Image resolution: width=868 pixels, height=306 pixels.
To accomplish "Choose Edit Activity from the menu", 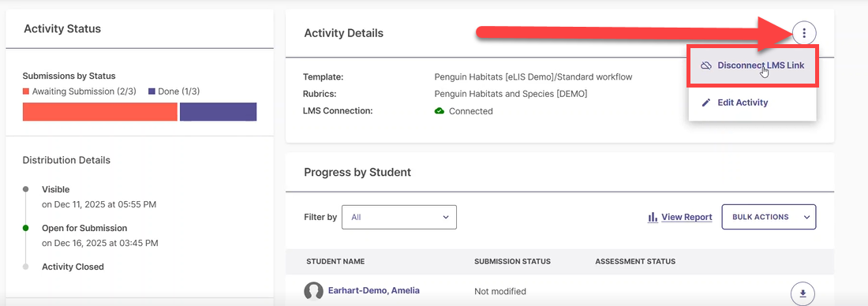I will (x=752, y=103).
